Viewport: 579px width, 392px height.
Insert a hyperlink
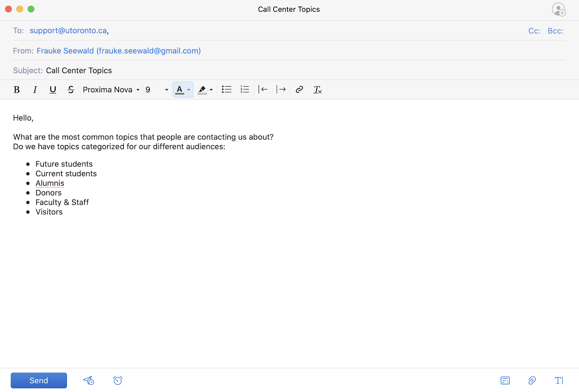coord(299,89)
